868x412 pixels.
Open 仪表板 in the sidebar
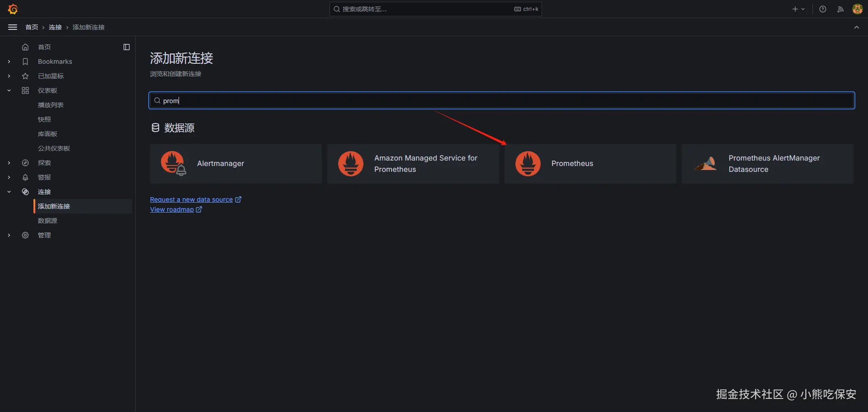pyautogui.click(x=47, y=90)
